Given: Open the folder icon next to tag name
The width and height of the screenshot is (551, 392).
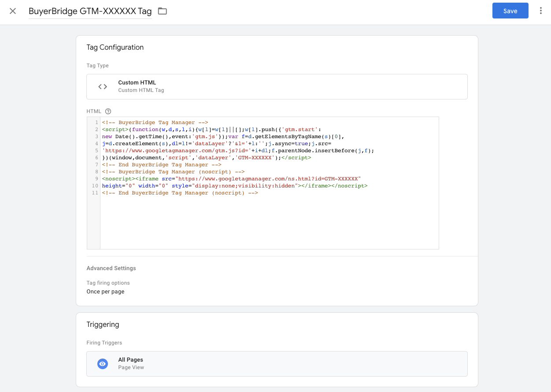Looking at the screenshot, I should [x=163, y=11].
